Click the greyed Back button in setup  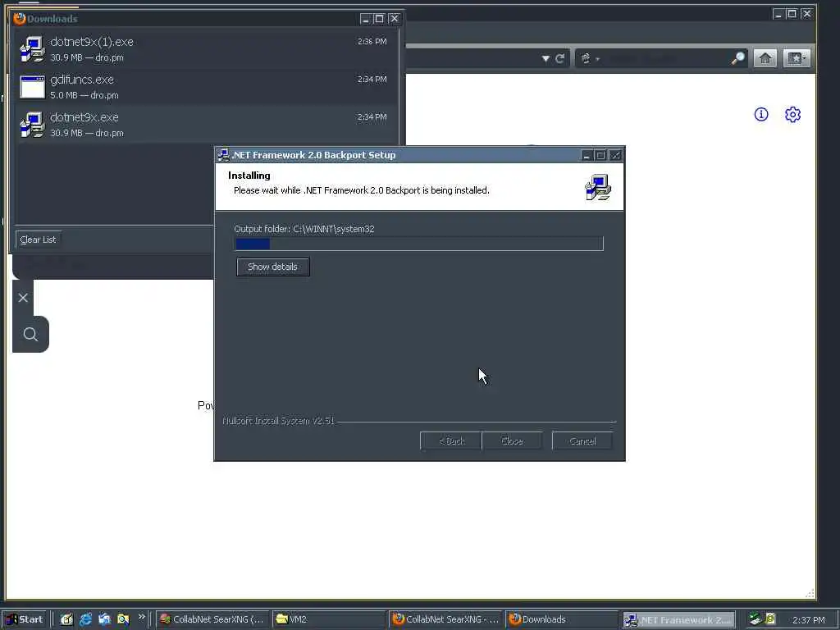[451, 441]
